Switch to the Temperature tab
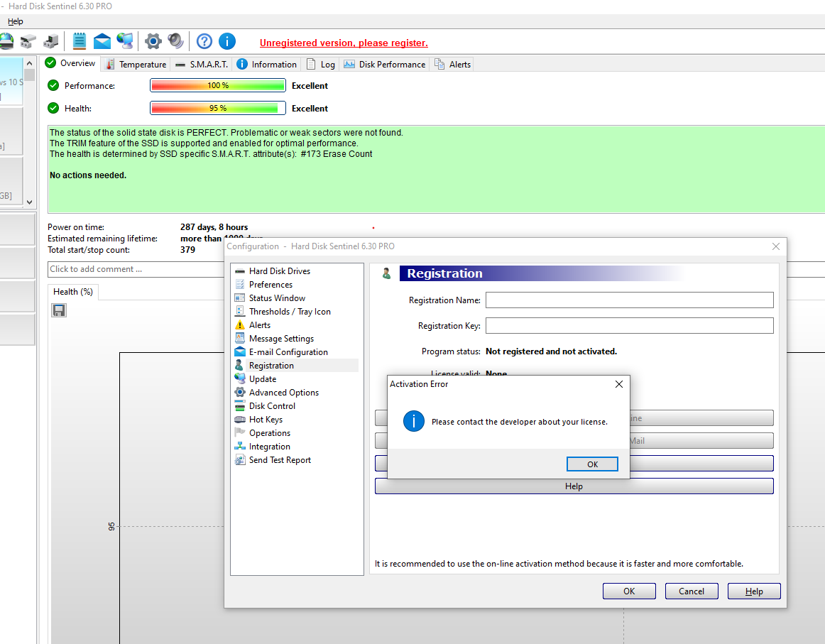The width and height of the screenshot is (825, 644). coord(136,64)
